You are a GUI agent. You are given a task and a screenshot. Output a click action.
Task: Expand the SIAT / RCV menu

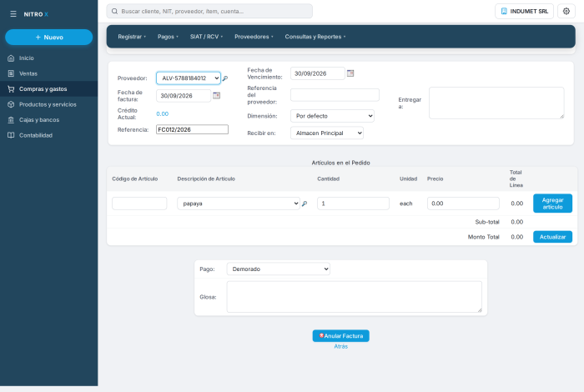coord(206,37)
